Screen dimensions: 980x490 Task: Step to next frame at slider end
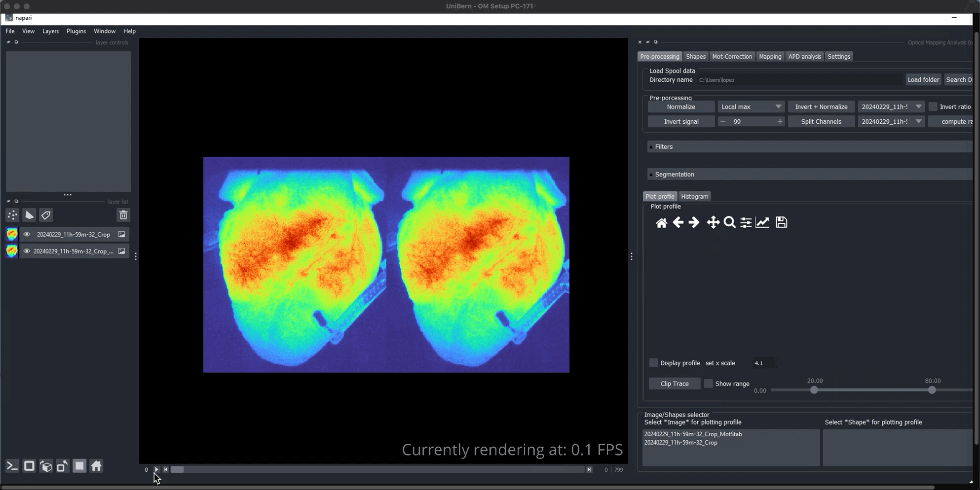click(589, 470)
